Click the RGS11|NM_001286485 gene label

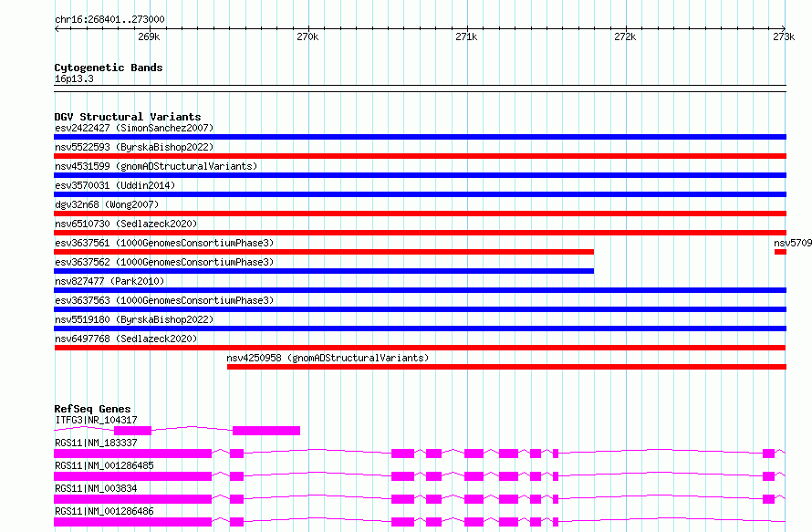pos(104,465)
